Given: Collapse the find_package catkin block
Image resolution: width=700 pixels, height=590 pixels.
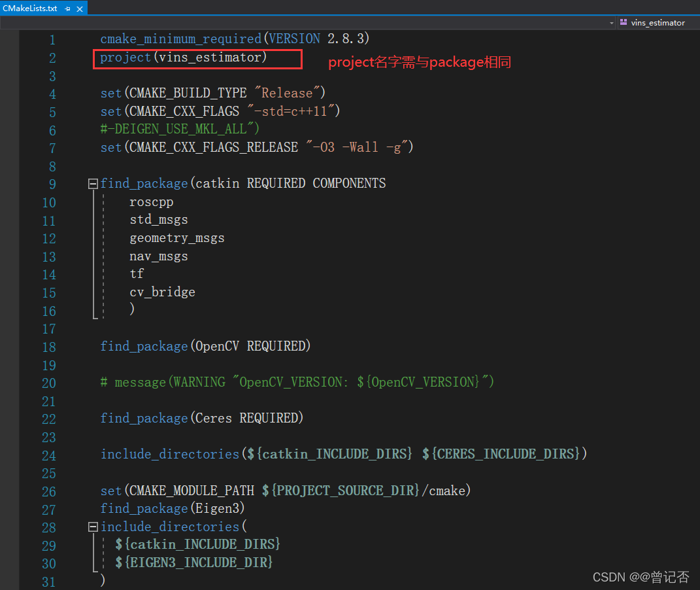Looking at the screenshot, I should [x=93, y=184].
